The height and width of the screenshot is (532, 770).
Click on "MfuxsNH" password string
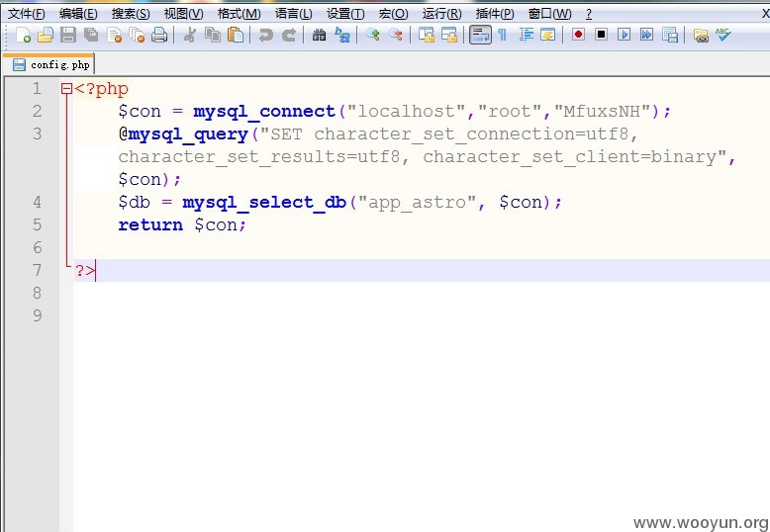[x=602, y=112]
